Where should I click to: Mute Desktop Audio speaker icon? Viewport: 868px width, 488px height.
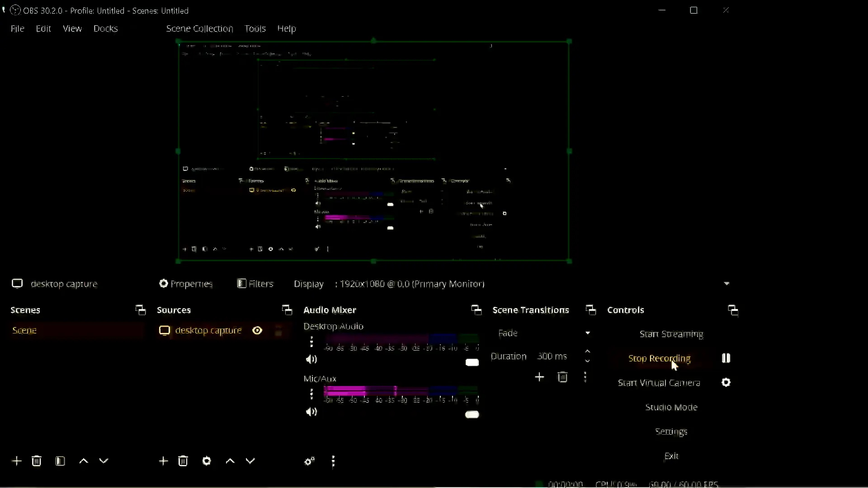[311, 359]
